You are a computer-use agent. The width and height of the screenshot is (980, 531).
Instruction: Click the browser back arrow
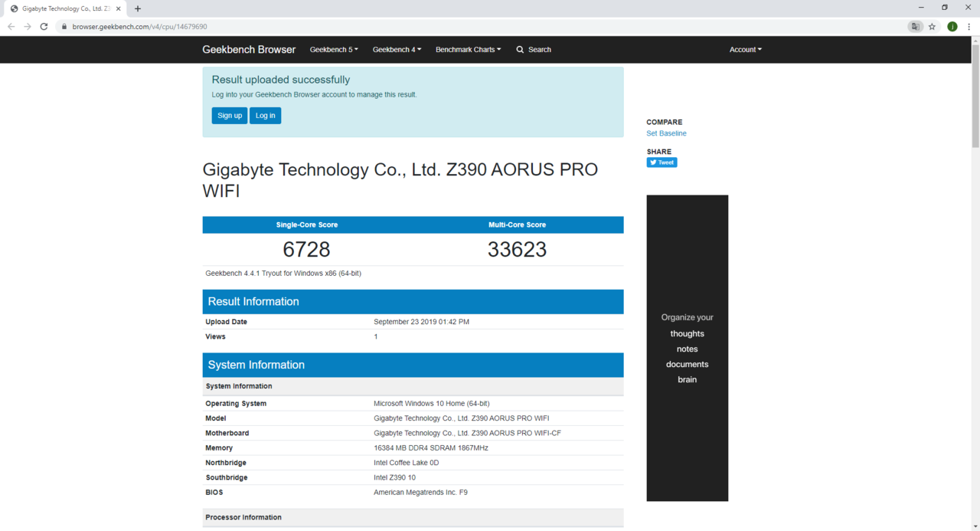point(11,27)
